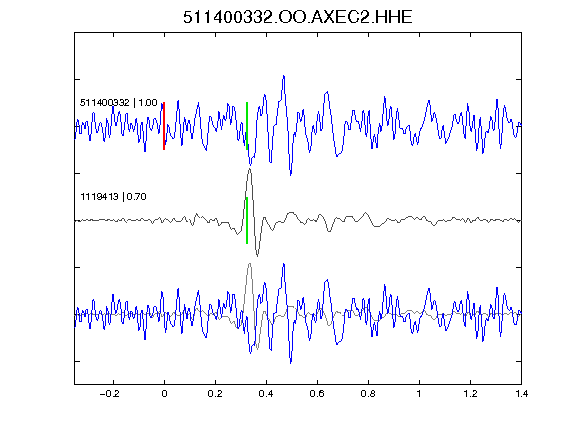Click the x-axis tick label 1.4

coord(521,394)
